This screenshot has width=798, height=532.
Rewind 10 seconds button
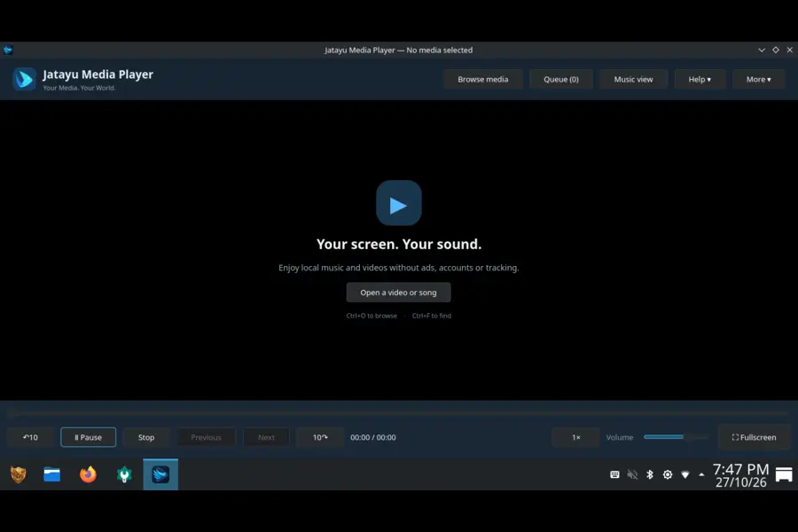click(x=30, y=437)
